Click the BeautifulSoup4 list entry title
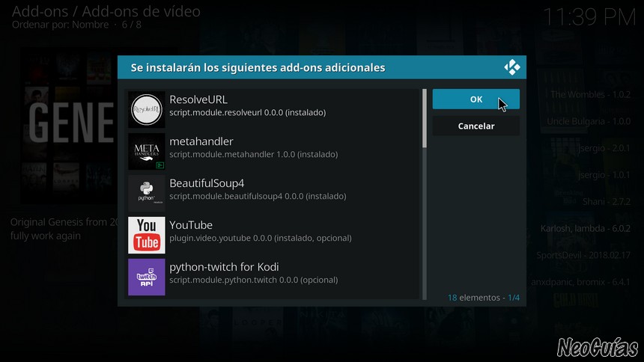 point(207,183)
